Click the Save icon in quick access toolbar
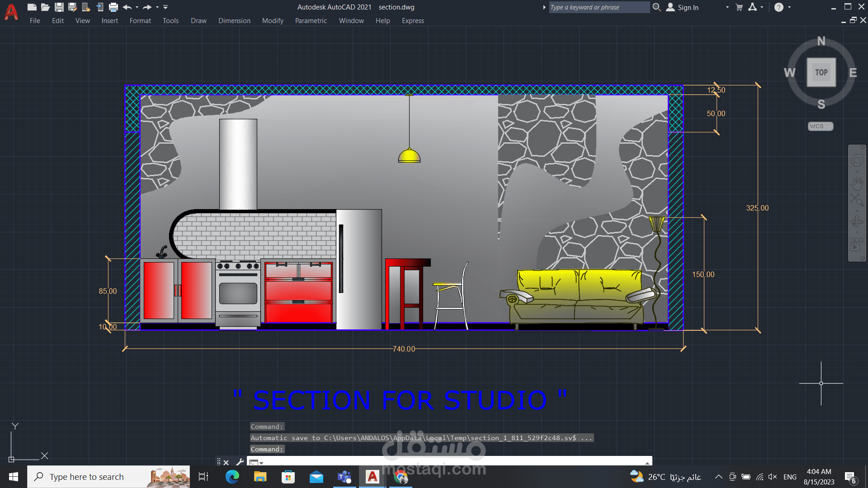Screen dimensions: 868x488 pos(59,7)
